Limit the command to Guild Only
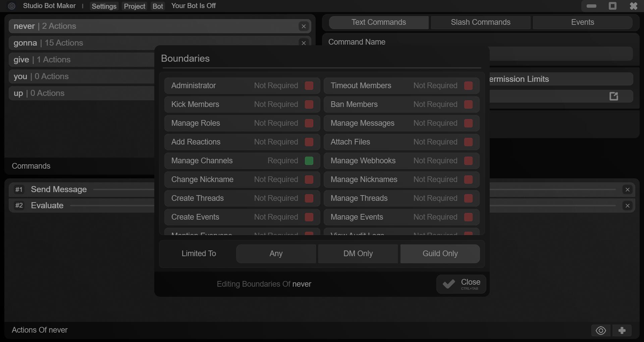Image resolution: width=644 pixels, height=342 pixels. pyautogui.click(x=440, y=253)
